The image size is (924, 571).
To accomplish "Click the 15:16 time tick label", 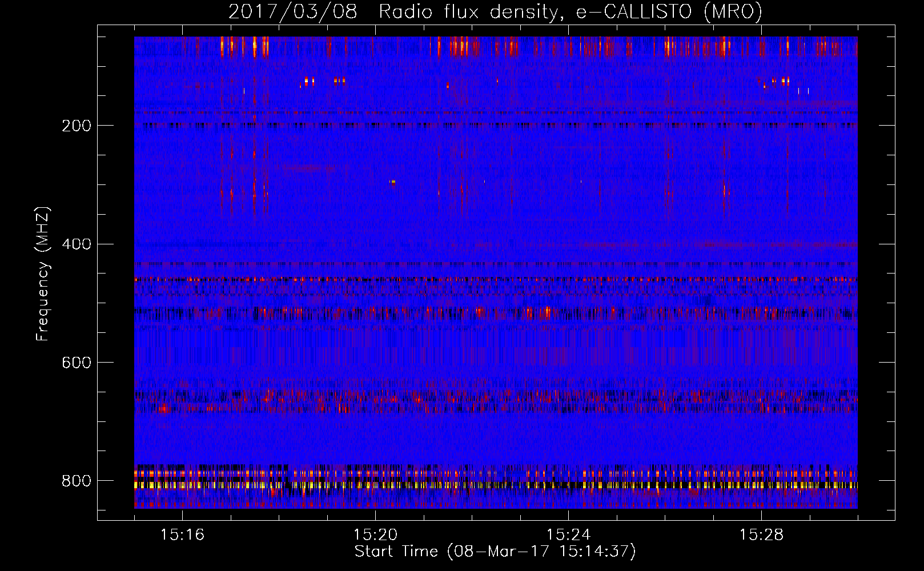I will pyautogui.click(x=182, y=534).
